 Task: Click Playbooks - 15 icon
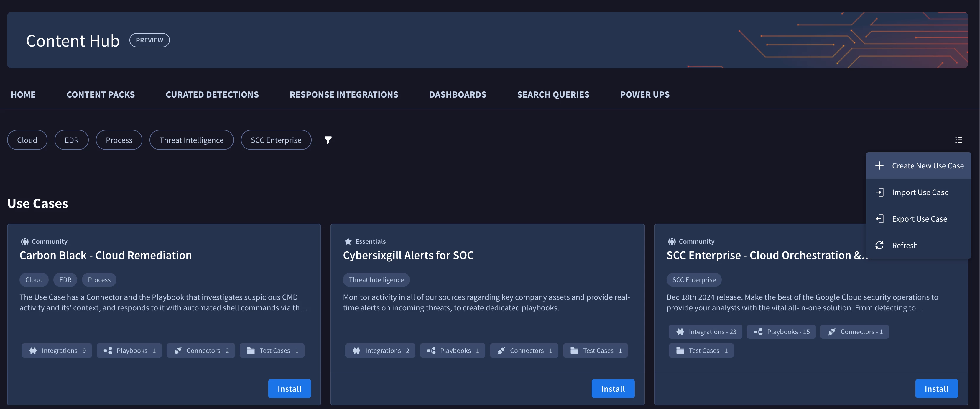758,332
